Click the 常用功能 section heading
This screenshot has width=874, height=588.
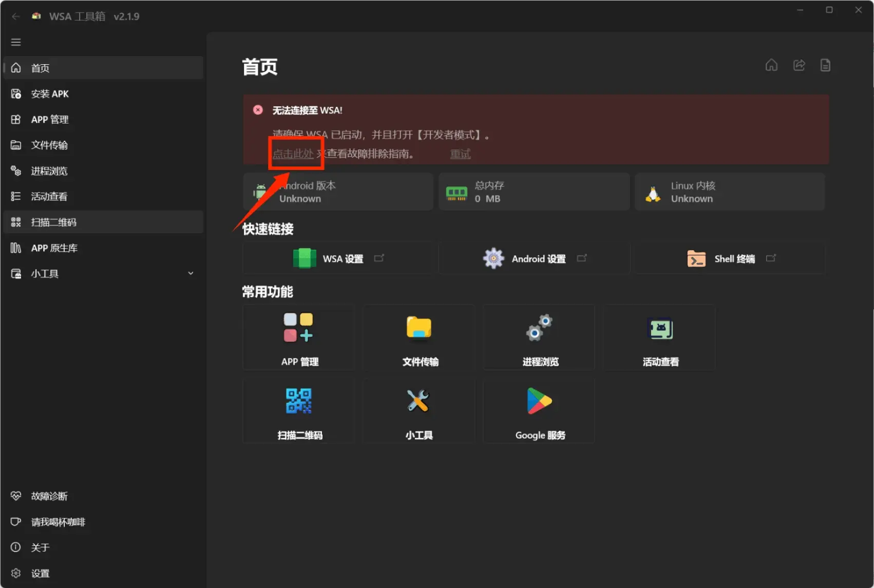[268, 292]
